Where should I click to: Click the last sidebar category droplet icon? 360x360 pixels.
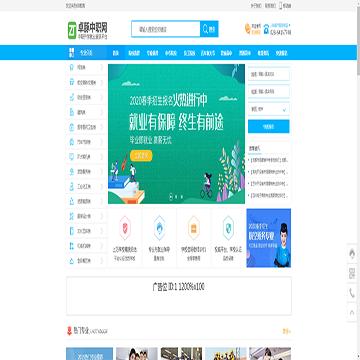(71, 261)
